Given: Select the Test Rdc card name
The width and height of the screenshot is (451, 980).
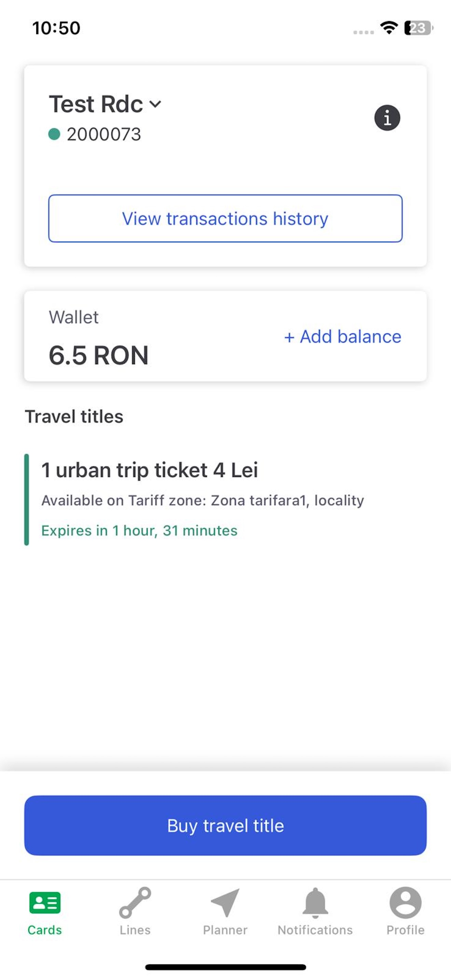Looking at the screenshot, I should coord(96,104).
